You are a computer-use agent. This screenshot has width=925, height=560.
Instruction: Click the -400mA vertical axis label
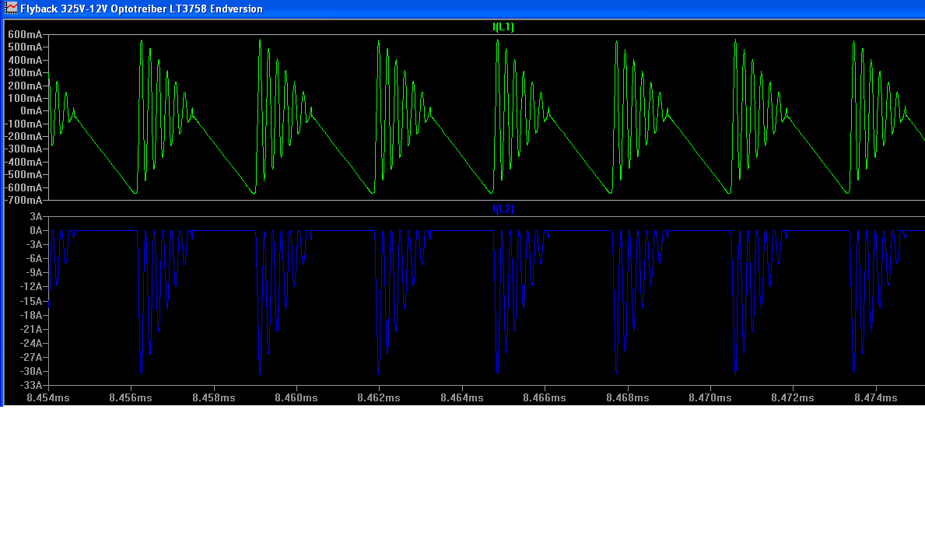(x=23, y=163)
